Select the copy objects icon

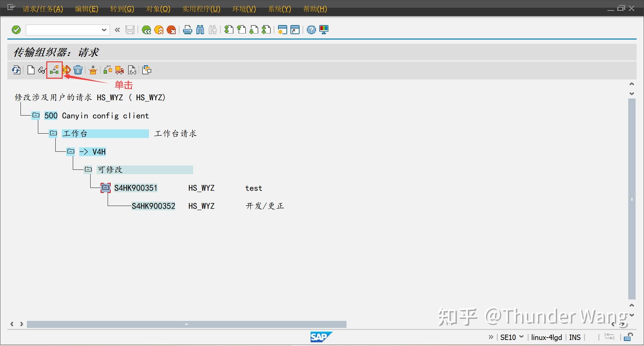[x=147, y=70]
